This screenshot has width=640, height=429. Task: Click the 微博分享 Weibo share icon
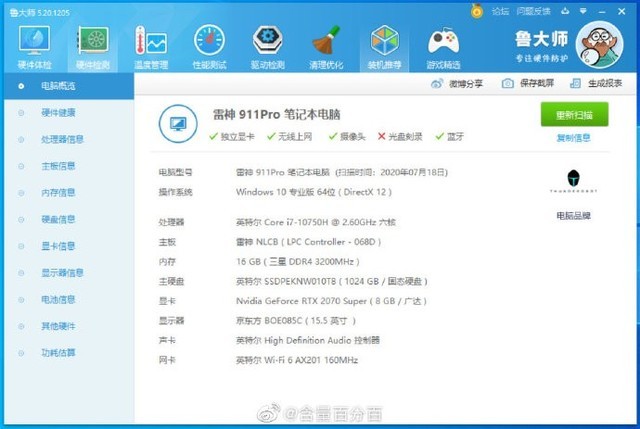tap(437, 84)
